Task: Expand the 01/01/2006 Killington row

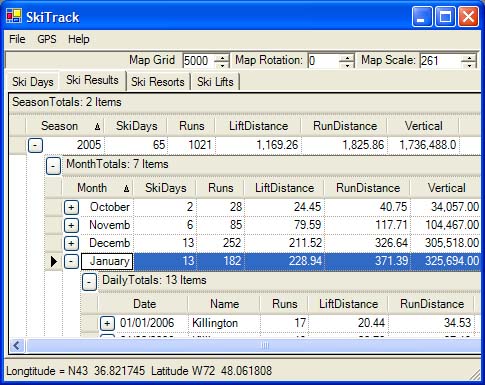Action: (107, 323)
